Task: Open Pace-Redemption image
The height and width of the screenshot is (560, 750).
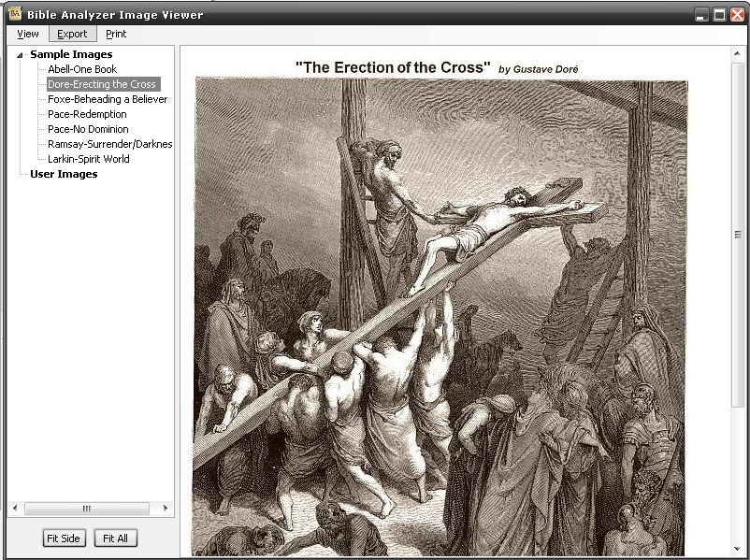Action: click(87, 114)
